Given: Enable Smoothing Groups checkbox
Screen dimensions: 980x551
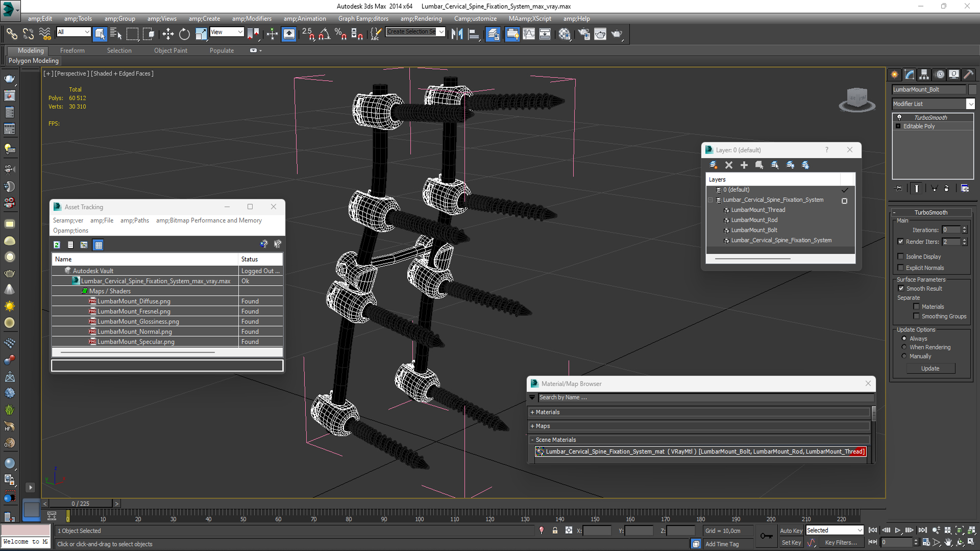Looking at the screenshot, I should [x=916, y=316].
